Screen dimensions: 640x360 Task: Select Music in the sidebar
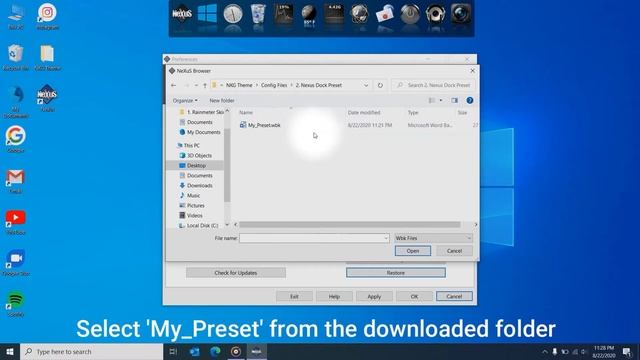pyautogui.click(x=190, y=196)
